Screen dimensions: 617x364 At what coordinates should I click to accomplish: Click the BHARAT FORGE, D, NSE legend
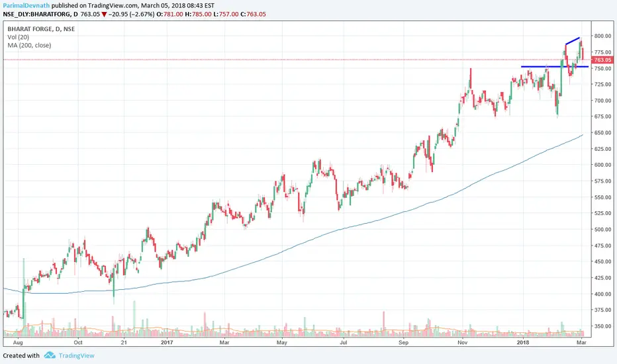pos(41,28)
